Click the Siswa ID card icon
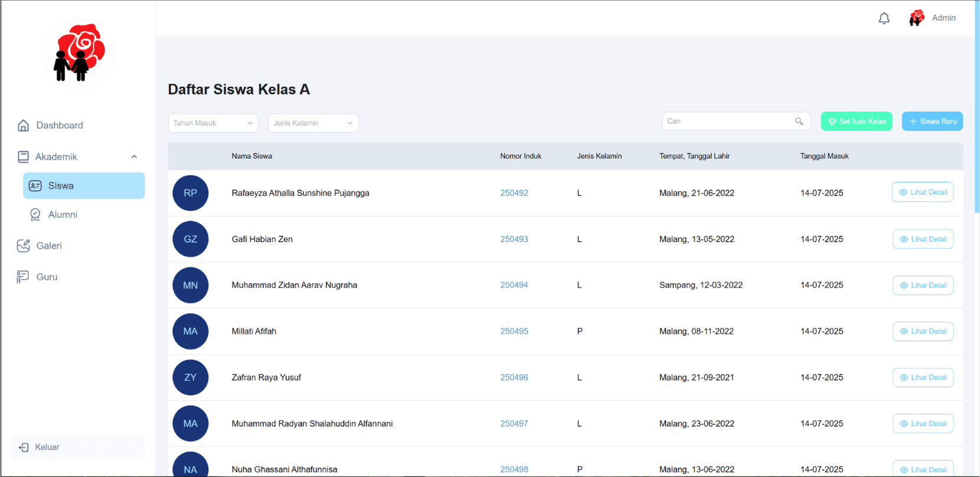Viewport: 980px width, 477px height. click(x=35, y=185)
